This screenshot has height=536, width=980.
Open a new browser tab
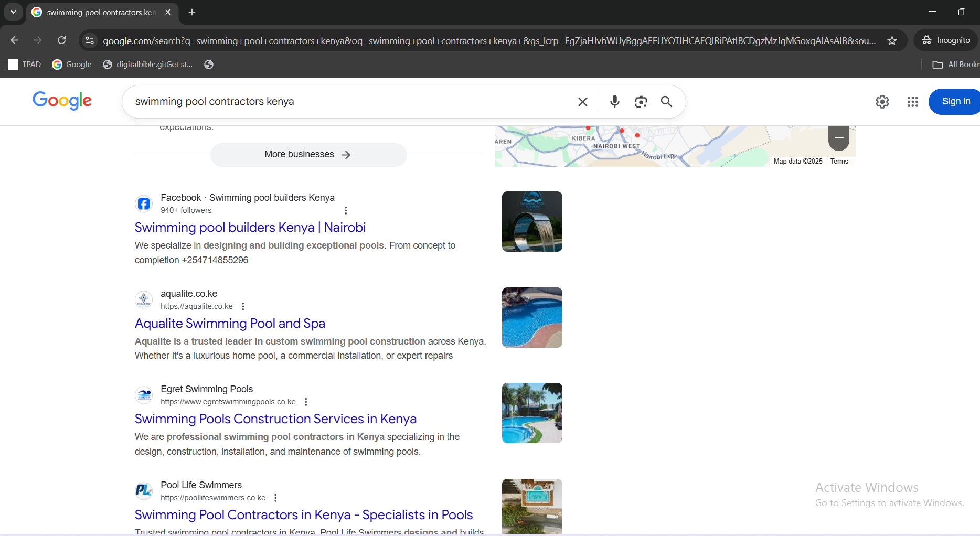tap(192, 12)
